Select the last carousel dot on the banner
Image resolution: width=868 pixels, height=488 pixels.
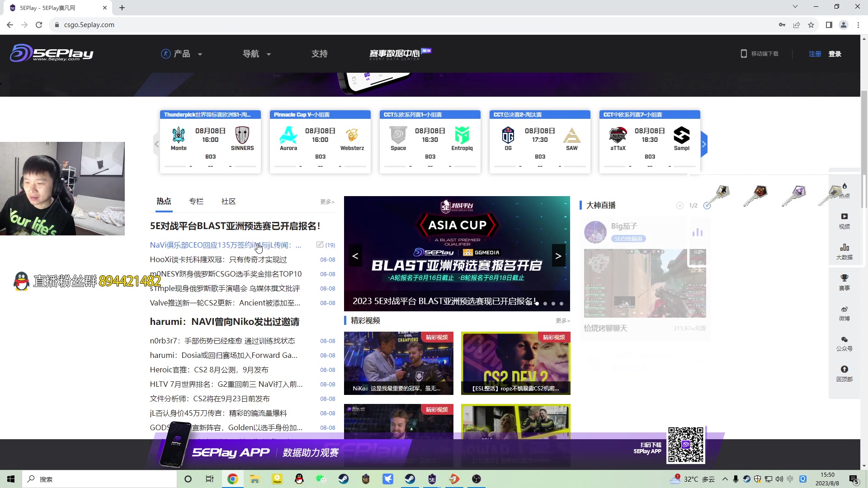(561, 304)
